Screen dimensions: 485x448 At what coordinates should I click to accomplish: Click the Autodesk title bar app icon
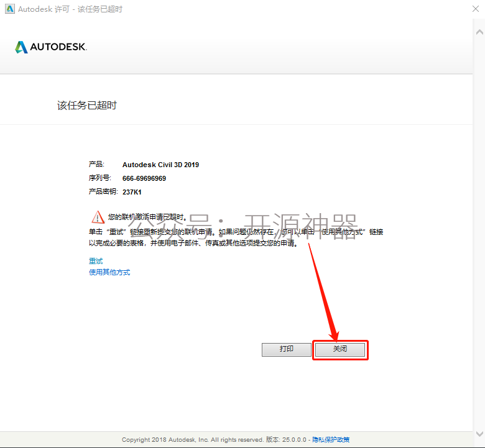point(10,9)
